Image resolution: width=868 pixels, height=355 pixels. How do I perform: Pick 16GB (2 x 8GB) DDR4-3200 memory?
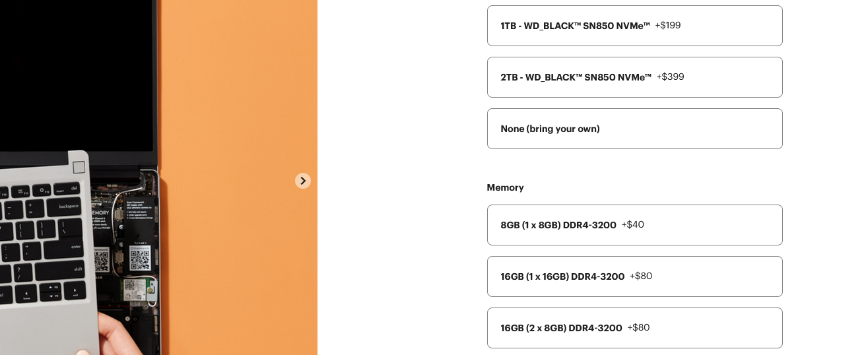[x=560, y=328]
